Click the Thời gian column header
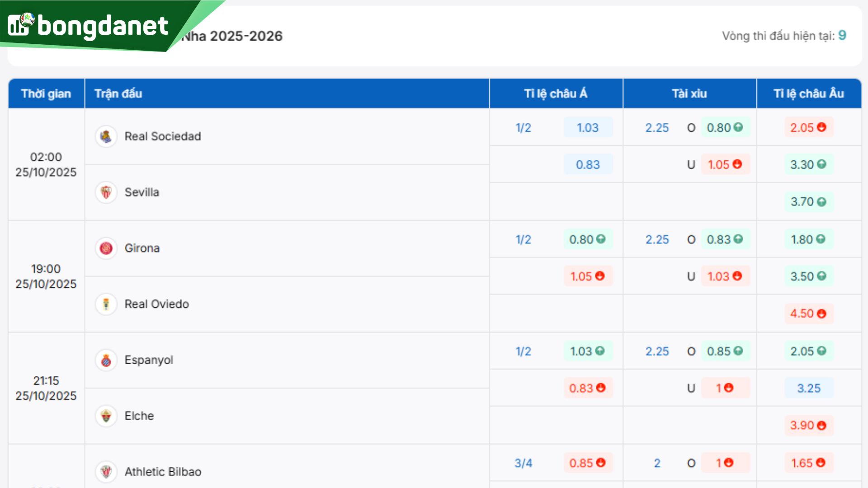Image resolution: width=868 pixels, height=488 pixels. tap(46, 94)
